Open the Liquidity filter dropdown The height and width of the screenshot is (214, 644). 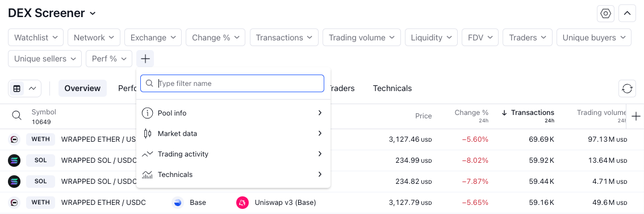tap(431, 38)
